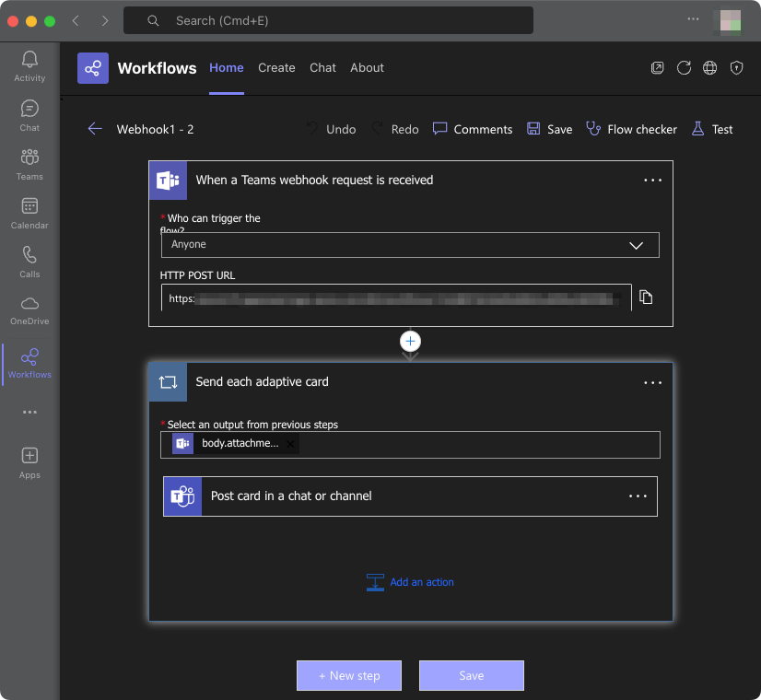Click the loop icon on Send each adaptive card

pyautogui.click(x=168, y=382)
